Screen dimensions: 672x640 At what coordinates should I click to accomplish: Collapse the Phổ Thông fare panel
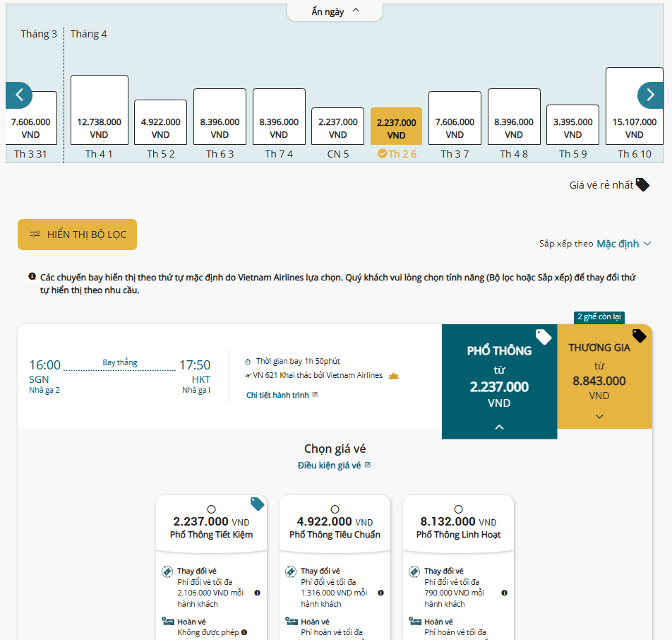pos(499,427)
